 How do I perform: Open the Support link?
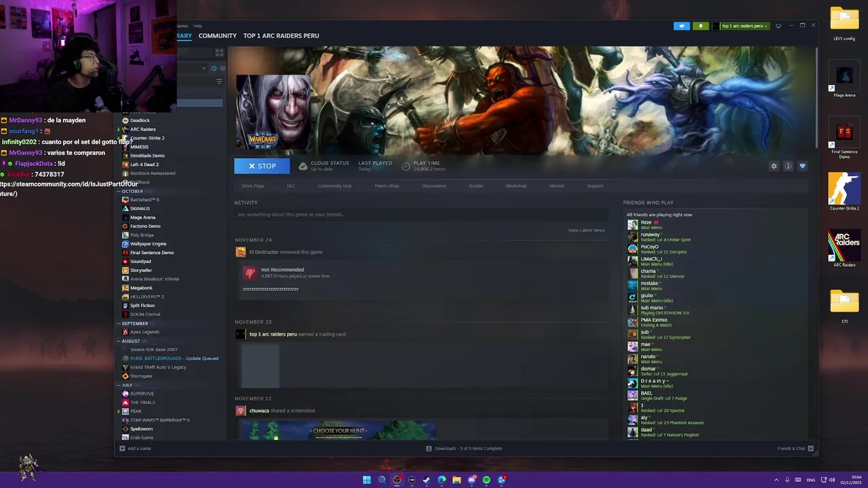coord(595,186)
